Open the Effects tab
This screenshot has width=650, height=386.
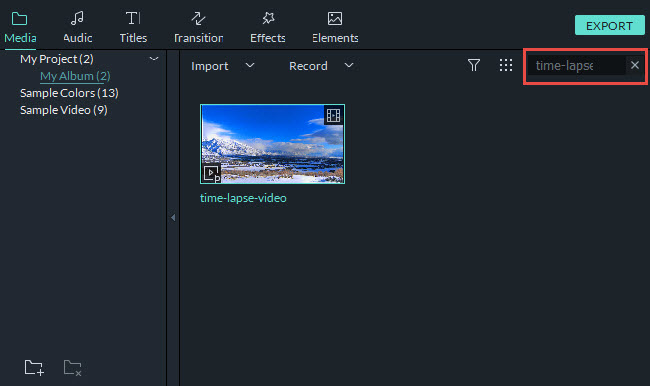(x=268, y=28)
